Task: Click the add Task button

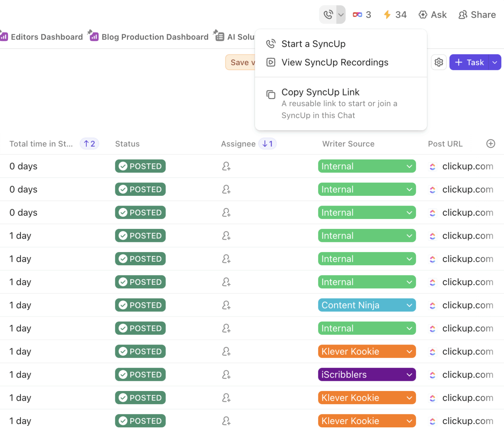Action: [x=469, y=62]
